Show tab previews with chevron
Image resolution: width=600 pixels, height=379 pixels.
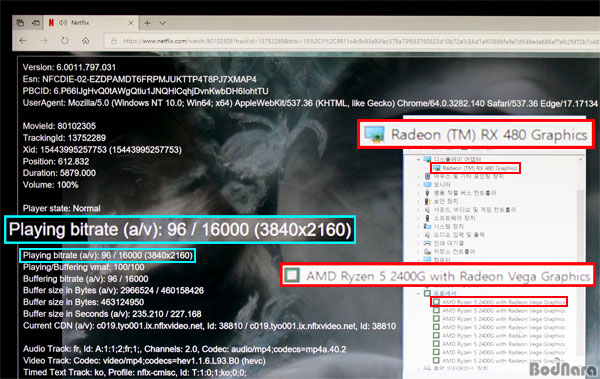point(163,23)
